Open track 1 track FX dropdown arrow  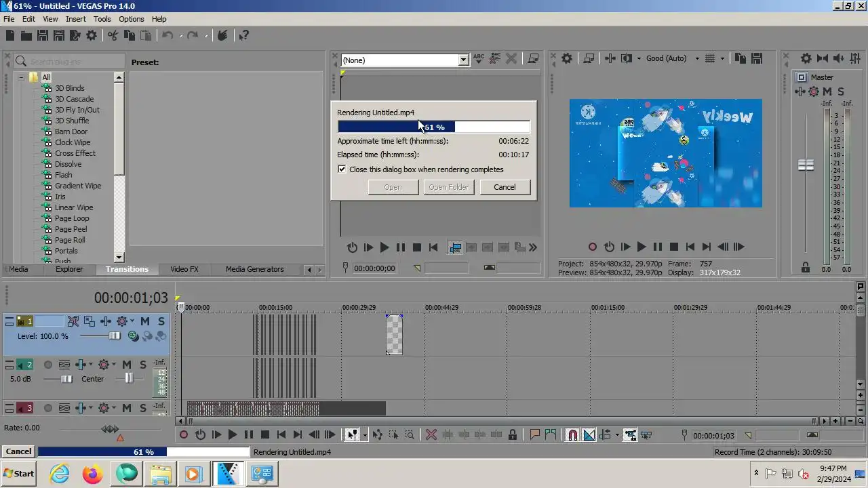[132, 321]
